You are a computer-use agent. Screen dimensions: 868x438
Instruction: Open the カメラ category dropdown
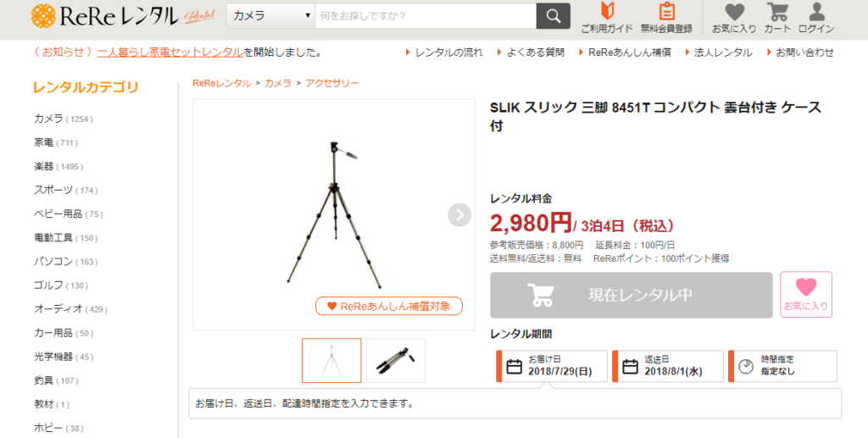click(x=270, y=16)
